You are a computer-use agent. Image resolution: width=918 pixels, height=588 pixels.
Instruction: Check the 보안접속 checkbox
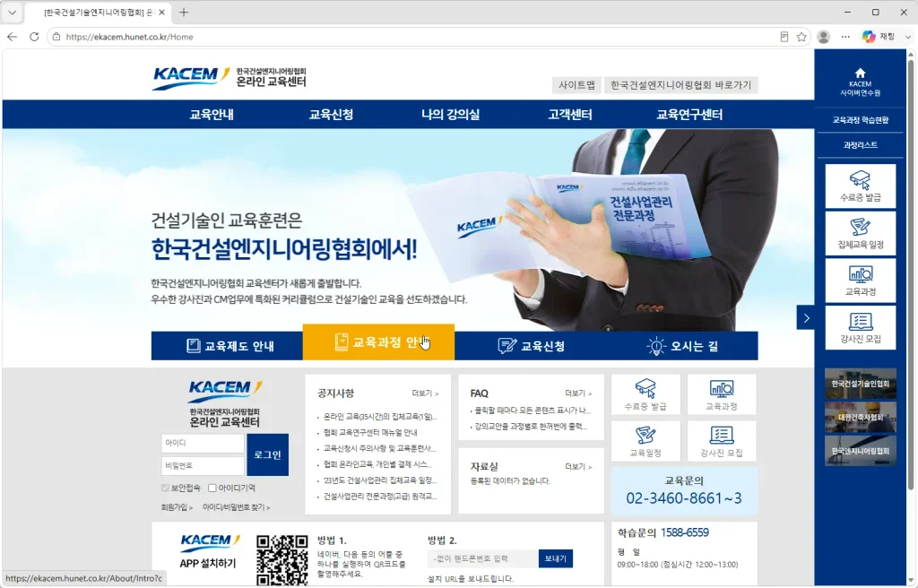pos(165,488)
